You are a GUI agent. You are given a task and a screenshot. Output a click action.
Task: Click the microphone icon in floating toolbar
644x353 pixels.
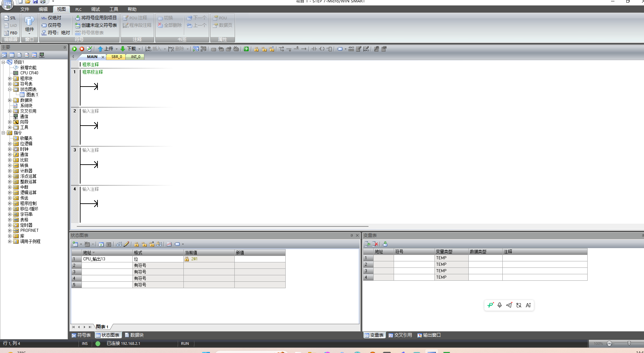[x=500, y=305]
